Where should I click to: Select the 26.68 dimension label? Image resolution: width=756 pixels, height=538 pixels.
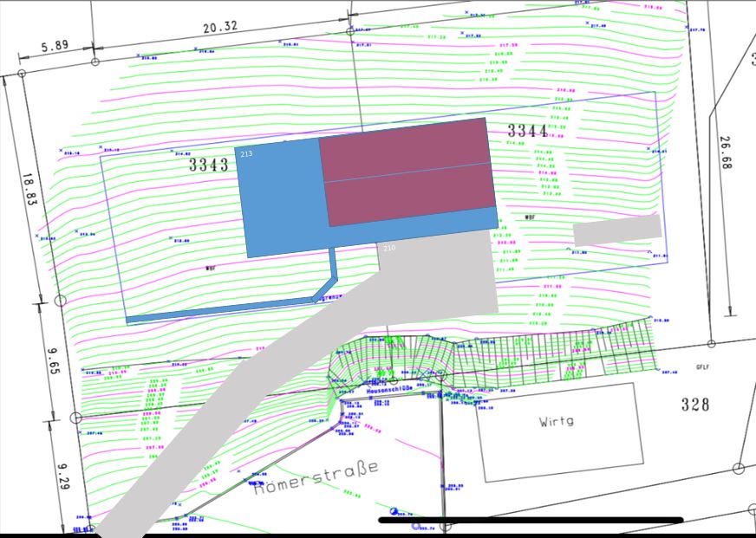click(727, 154)
